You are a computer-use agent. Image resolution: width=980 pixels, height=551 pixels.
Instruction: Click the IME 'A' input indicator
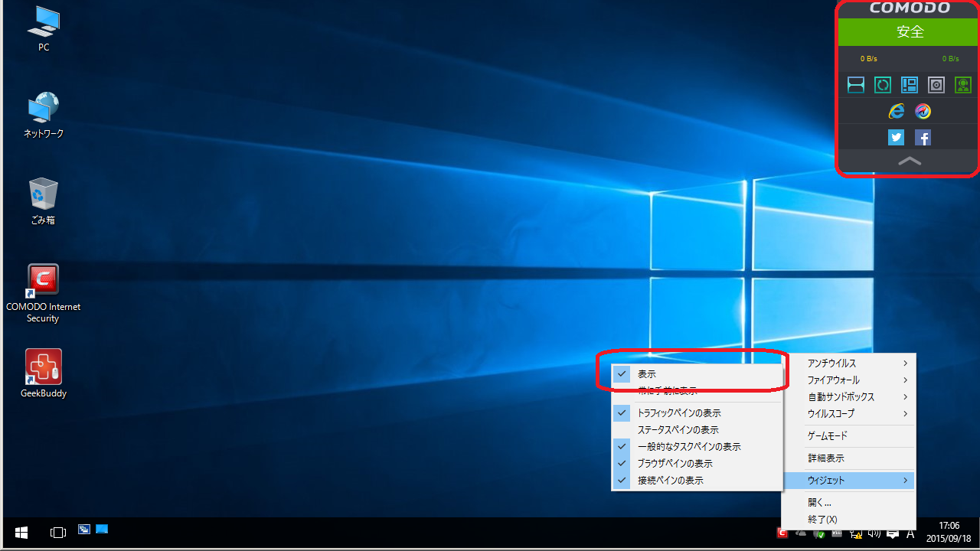pos(910,533)
